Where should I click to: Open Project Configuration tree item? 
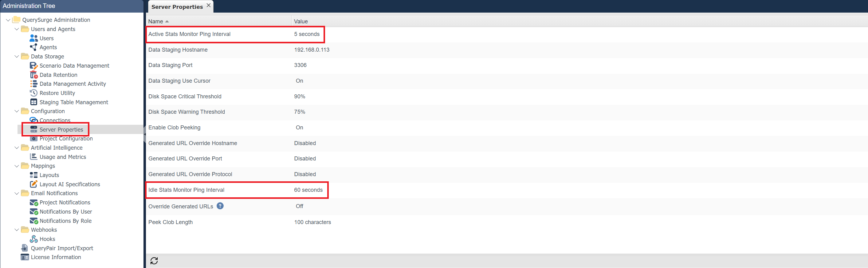coord(66,138)
